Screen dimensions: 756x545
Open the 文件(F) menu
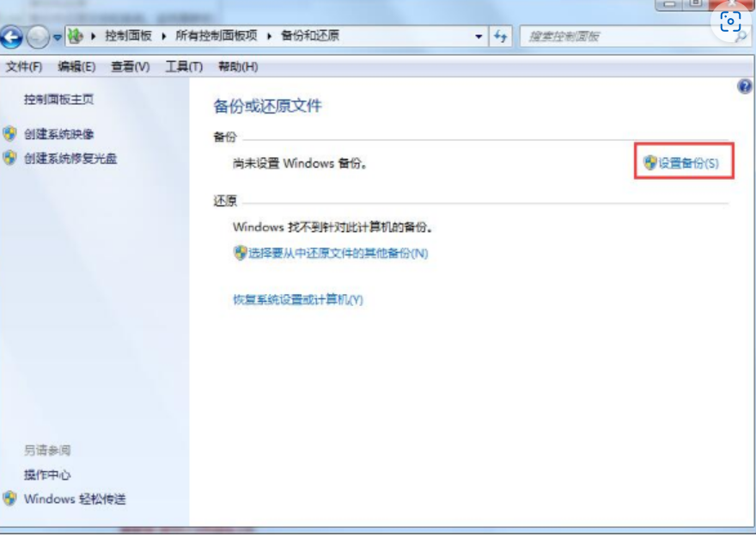(24, 66)
